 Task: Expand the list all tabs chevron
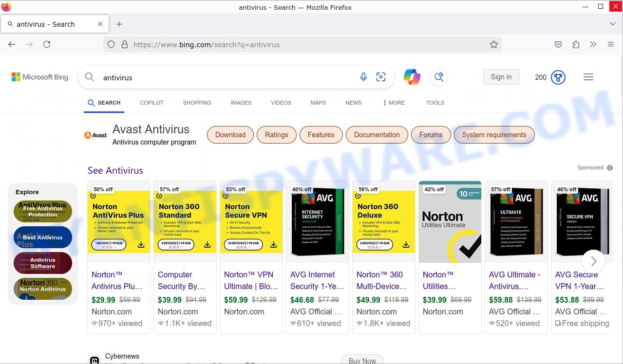point(613,24)
